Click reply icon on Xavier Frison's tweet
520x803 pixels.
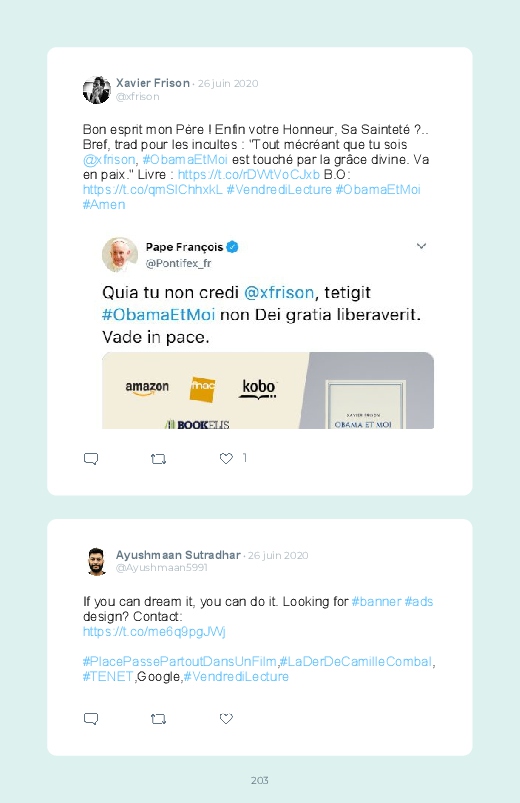91,458
